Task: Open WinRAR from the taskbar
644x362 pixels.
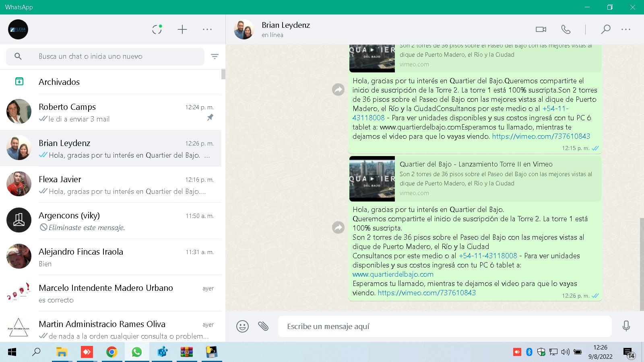Action: 186,352
